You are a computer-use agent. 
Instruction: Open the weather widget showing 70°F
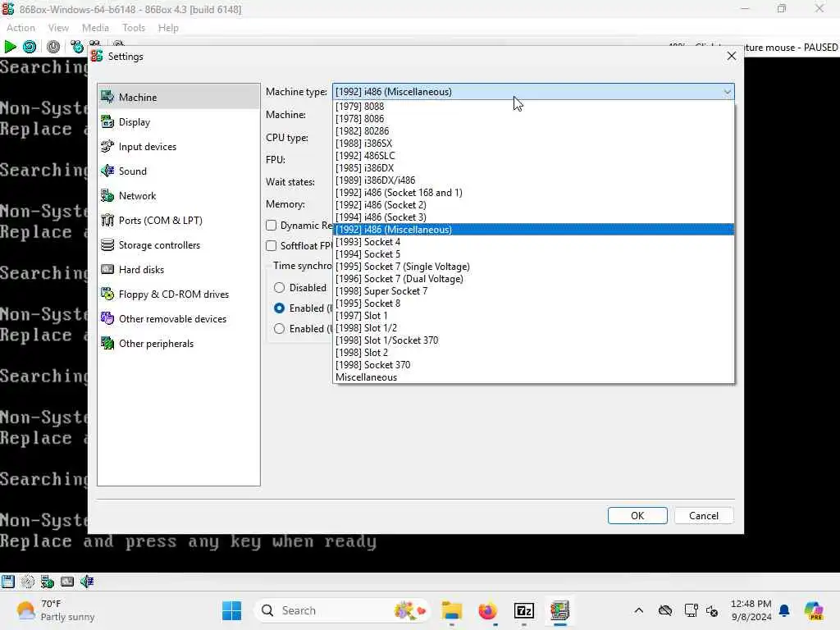tap(55, 610)
